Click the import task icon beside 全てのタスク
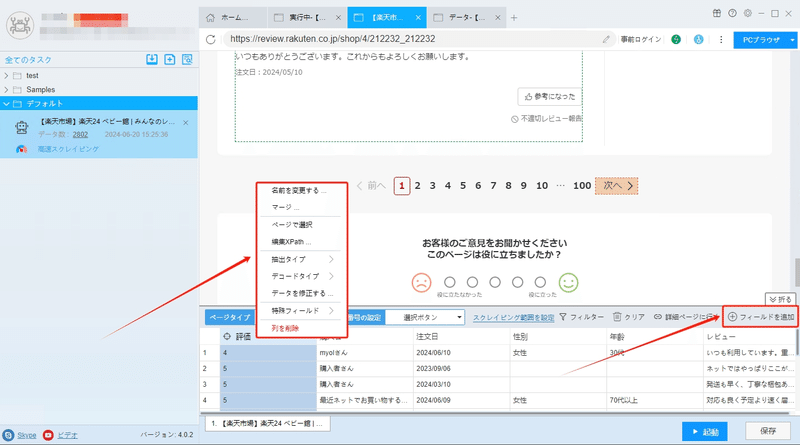The width and height of the screenshot is (800, 445). 152,60
